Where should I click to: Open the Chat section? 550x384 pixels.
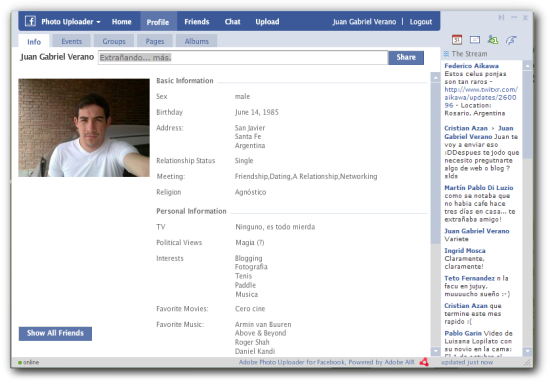(x=233, y=22)
